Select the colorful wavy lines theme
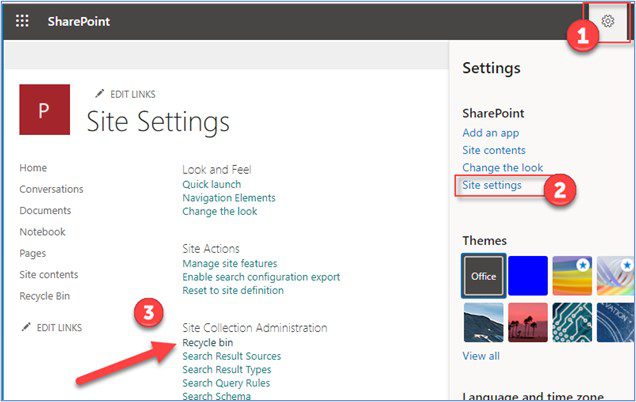This screenshot has height=402, width=636. coord(615,276)
